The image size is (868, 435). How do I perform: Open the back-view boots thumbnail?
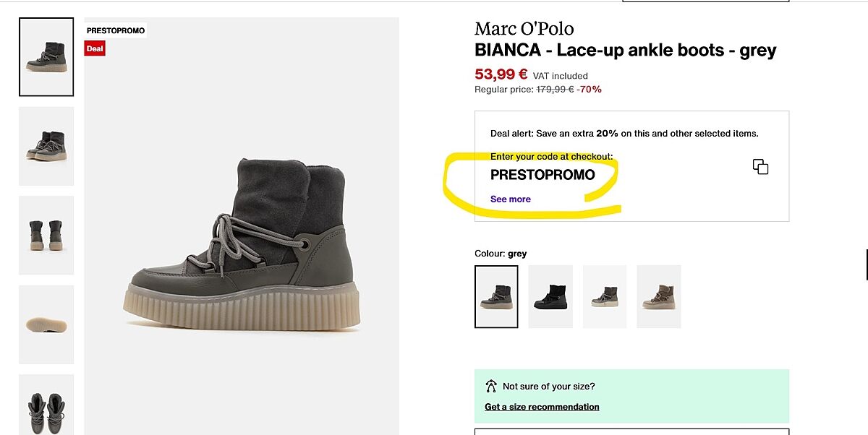[x=46, y=235]
